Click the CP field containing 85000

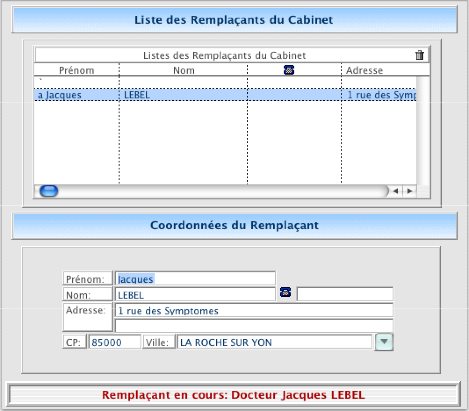(115, 342)
